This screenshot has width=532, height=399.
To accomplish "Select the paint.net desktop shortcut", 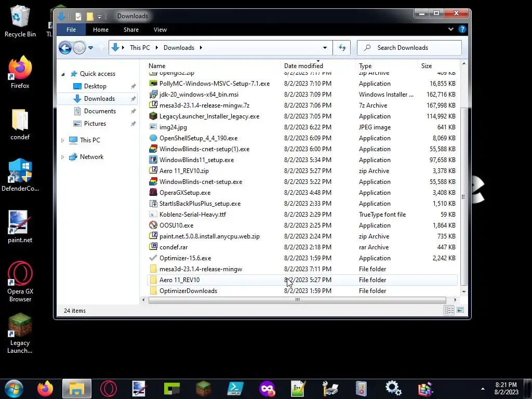I will pyautogui.click(x=20, y=227).
